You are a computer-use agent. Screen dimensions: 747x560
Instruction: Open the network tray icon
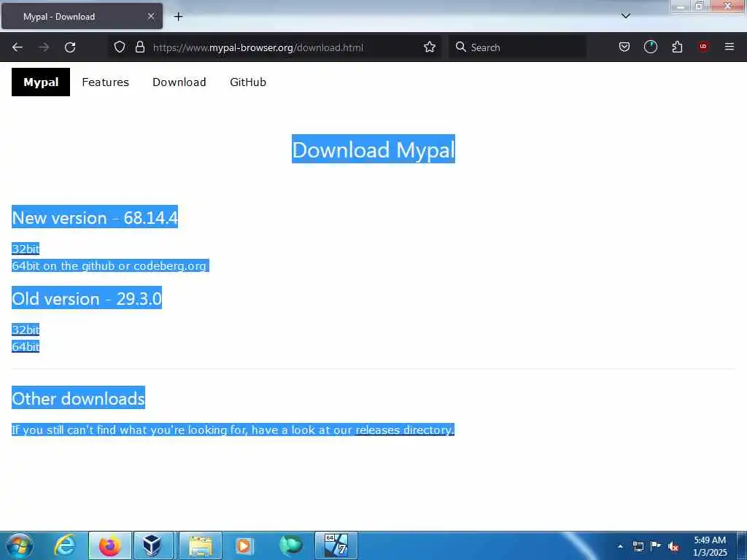tap(638, 546)
